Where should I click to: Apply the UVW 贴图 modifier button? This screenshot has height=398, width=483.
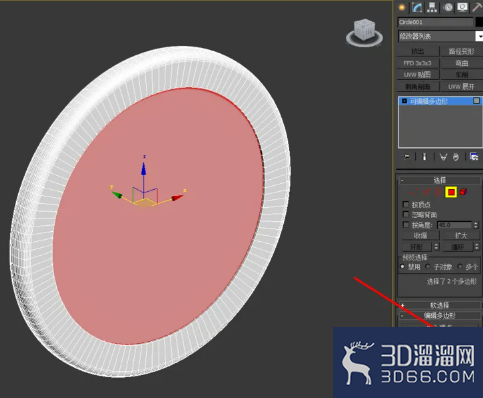tap(418, 75)
